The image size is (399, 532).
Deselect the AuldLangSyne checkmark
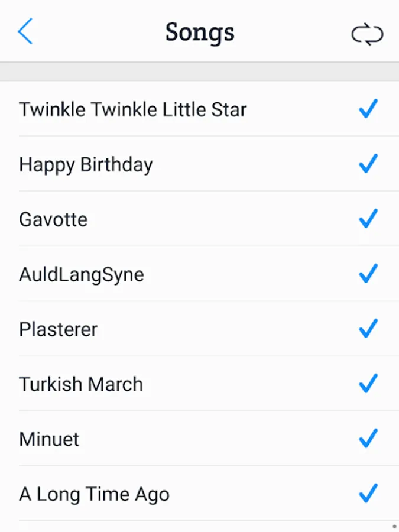click(368, 274)
